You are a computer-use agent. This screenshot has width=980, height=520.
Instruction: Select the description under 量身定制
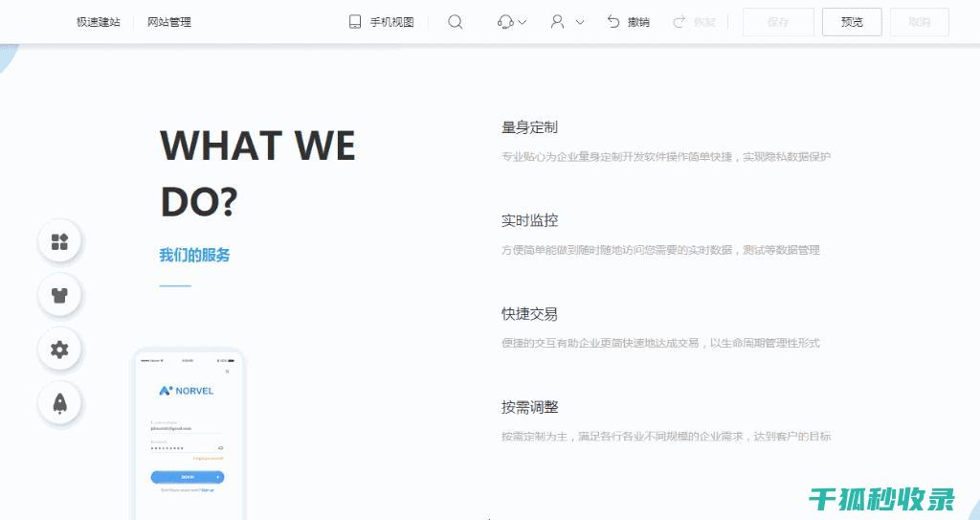(x=666, y=156)
